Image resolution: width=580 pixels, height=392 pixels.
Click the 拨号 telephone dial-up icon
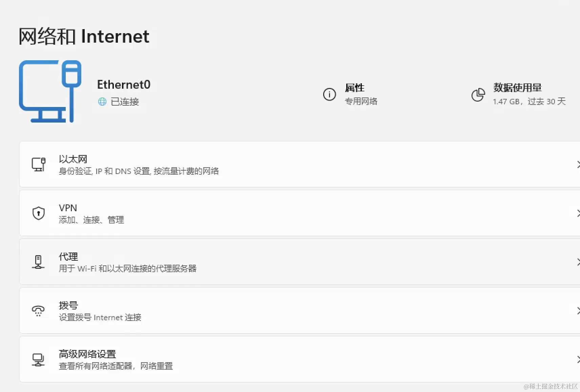[38, 311]
